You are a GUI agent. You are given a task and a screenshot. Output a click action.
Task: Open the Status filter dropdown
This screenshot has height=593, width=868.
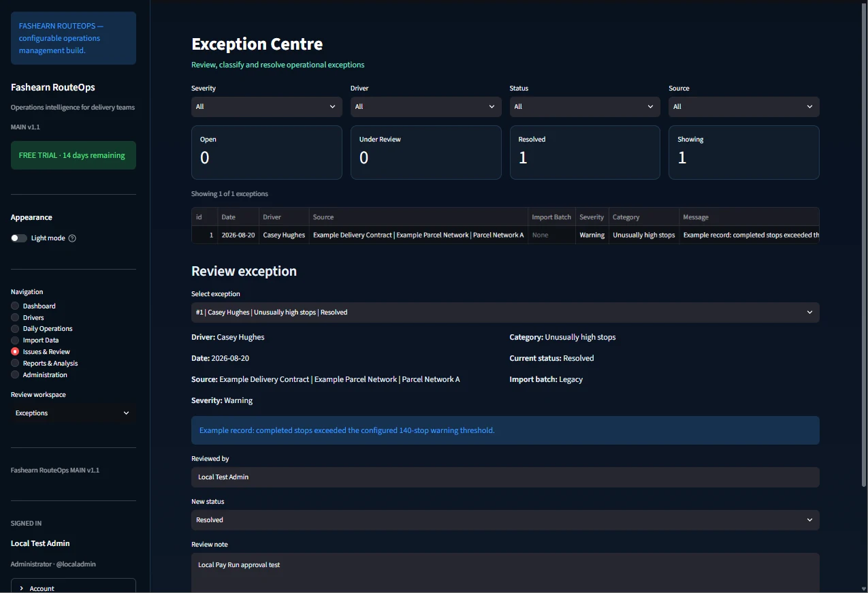(585, 107)
